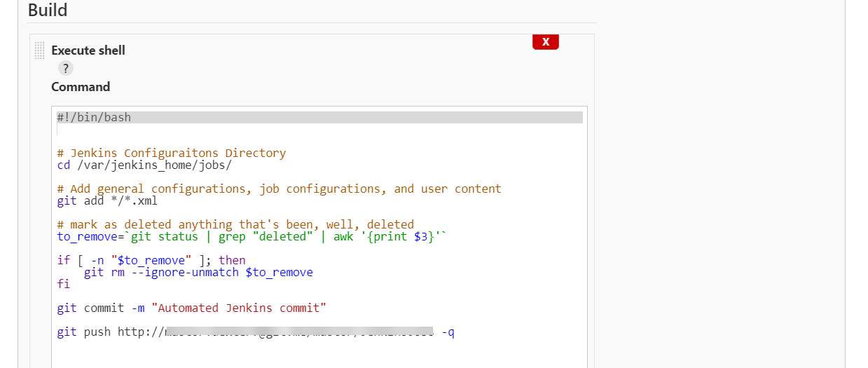Image resolution: width=868 pixels, height=368 pixels.
Task: Click the Execute shell step title
Action: click(88, 50)
